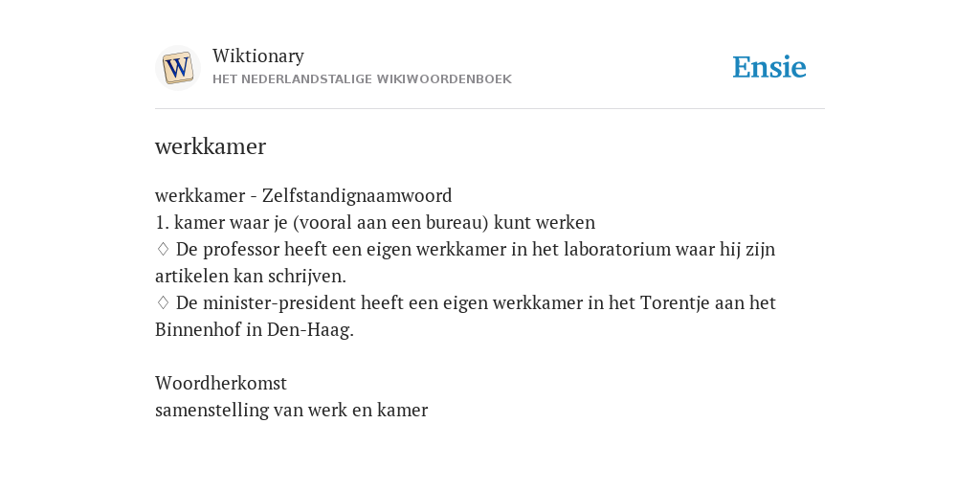980x490 pixels.
Task: Click the horizontal divider under the header
Action: click(x=490, y=109)
